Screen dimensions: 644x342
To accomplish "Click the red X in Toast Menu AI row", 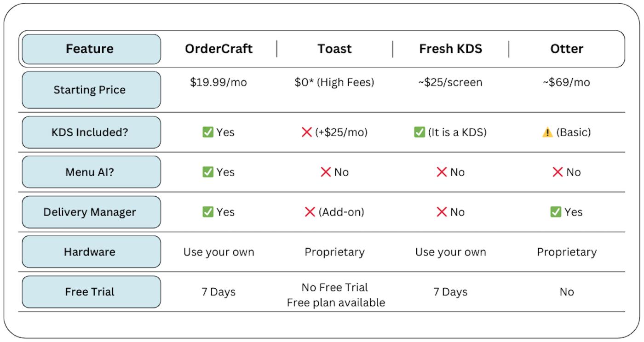I will [x=326, y=172].
